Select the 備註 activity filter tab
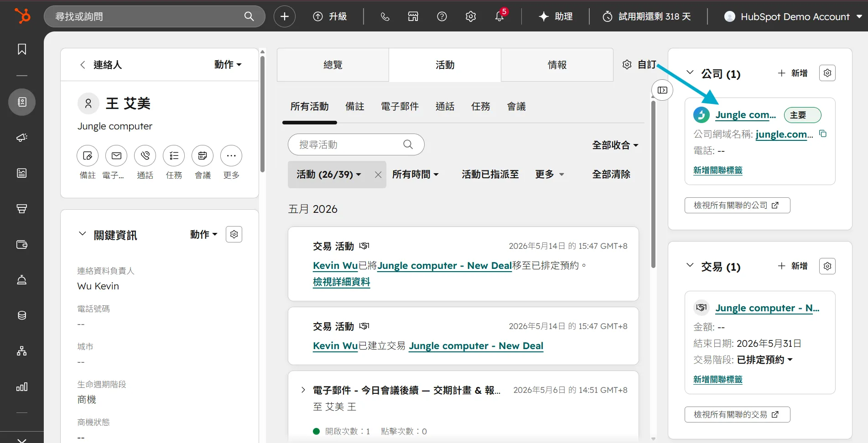The height and width of the screenshot is (443, 868). pyautogui.click(x=355, y=107)
